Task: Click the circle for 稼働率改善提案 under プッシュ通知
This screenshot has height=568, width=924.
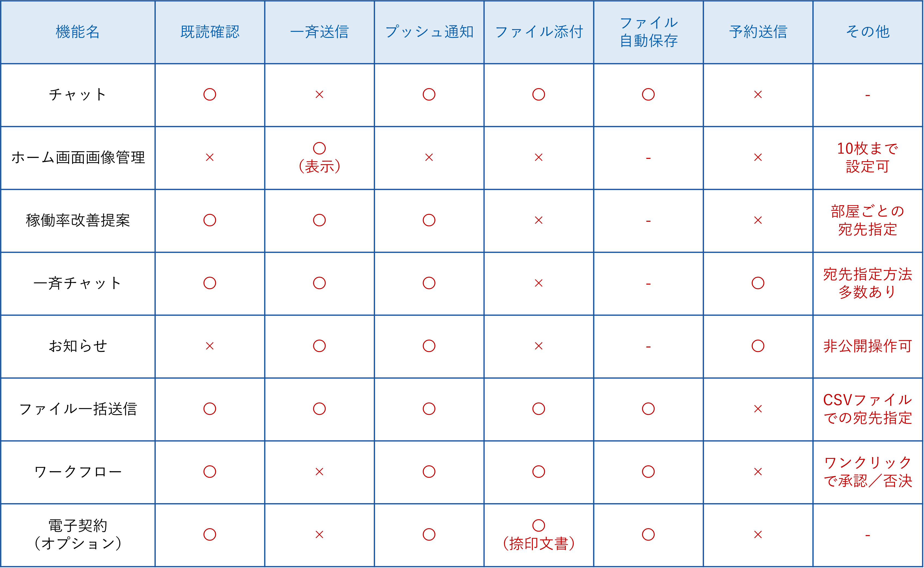Action: pyautogui.click(x=429, y=220)
